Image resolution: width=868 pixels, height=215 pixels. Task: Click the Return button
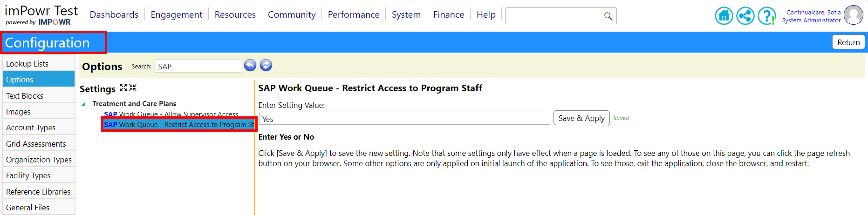848,42
